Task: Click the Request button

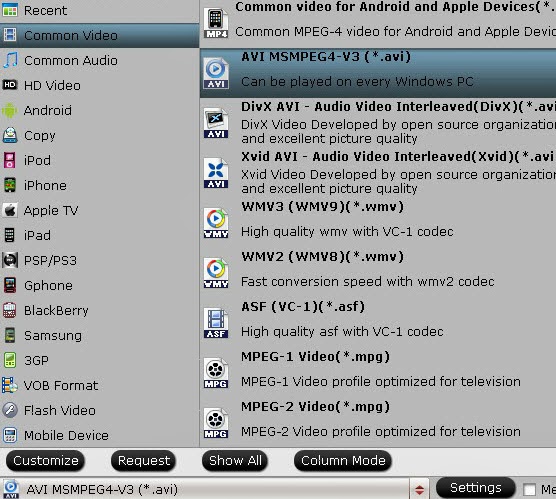Action: pos(144,461)
